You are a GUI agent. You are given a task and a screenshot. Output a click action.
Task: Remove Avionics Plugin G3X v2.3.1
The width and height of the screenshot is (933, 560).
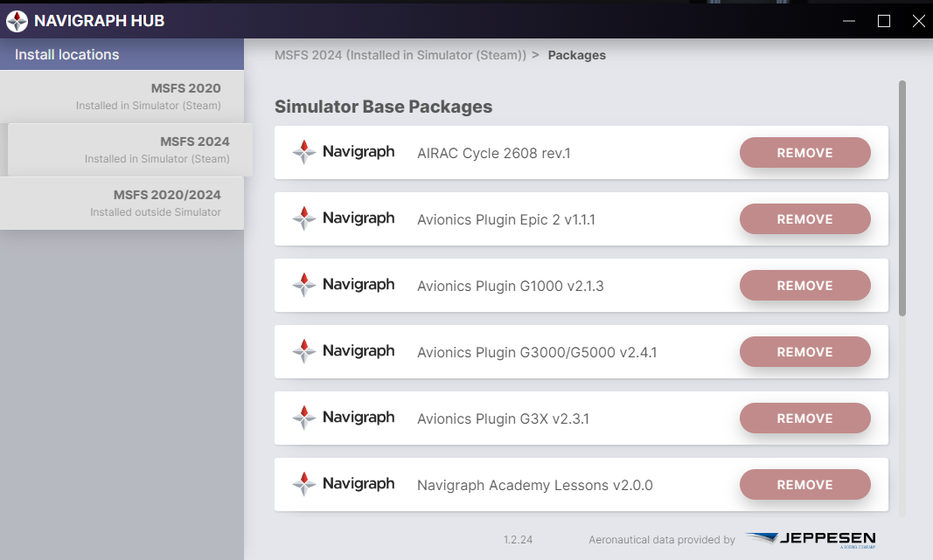tap(804, 418)
